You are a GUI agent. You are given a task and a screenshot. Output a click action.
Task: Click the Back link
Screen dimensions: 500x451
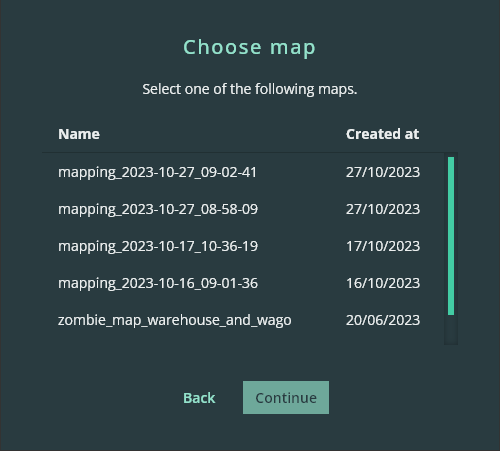199,398
